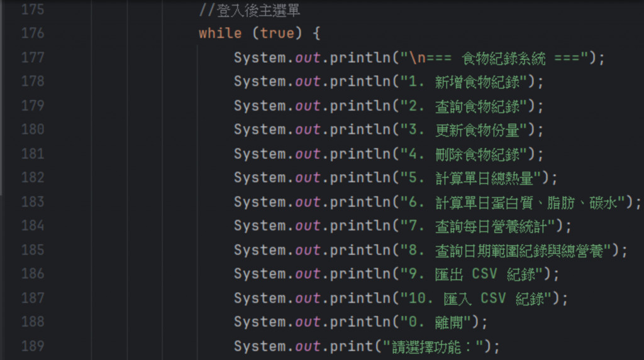Click the string "\n=== 食物紀錄系統 ==="
Image resolution: width=644 pixels, height=360 pixels.
point(494,58)
